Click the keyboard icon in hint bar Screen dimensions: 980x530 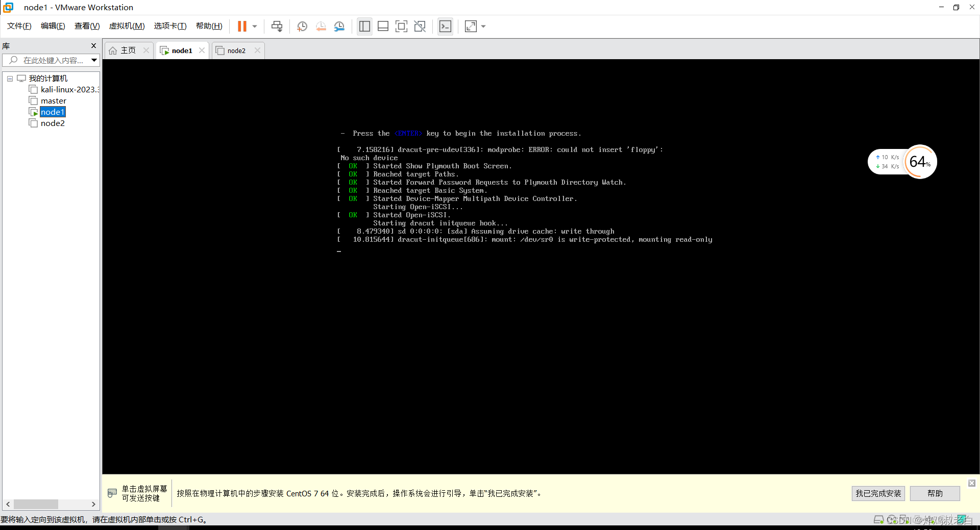[x=112, y=493]
